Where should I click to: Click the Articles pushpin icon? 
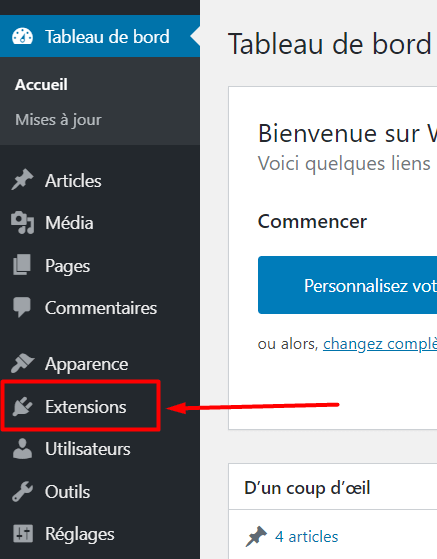click(x=22, y=180)
